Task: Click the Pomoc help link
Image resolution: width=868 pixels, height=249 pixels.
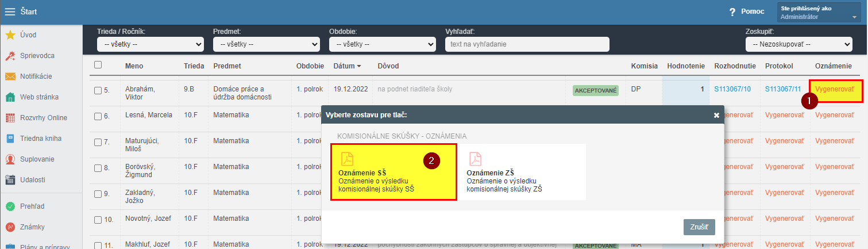Action: pyautogui.click(x=753, y=12)
